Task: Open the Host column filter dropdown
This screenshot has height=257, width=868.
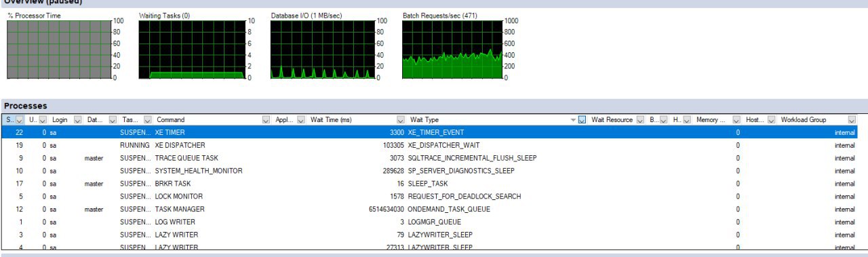Action: pos(771,120)
